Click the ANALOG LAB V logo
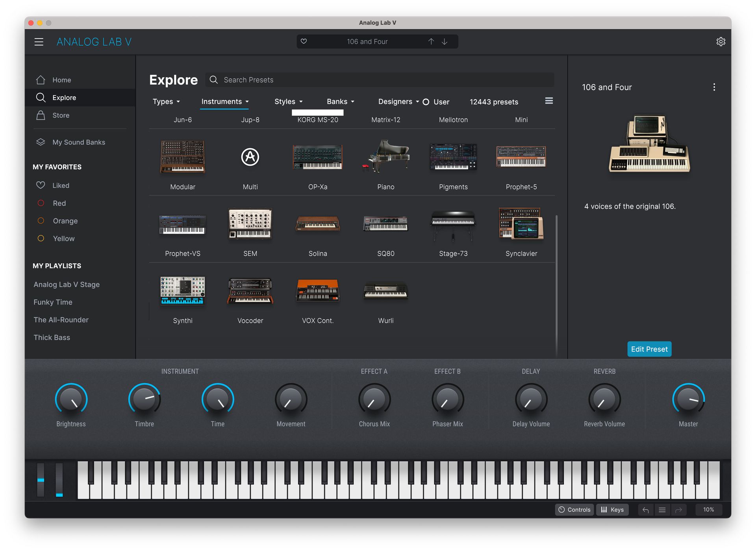The width and height of the screenshot is (756, 551). 94,42
